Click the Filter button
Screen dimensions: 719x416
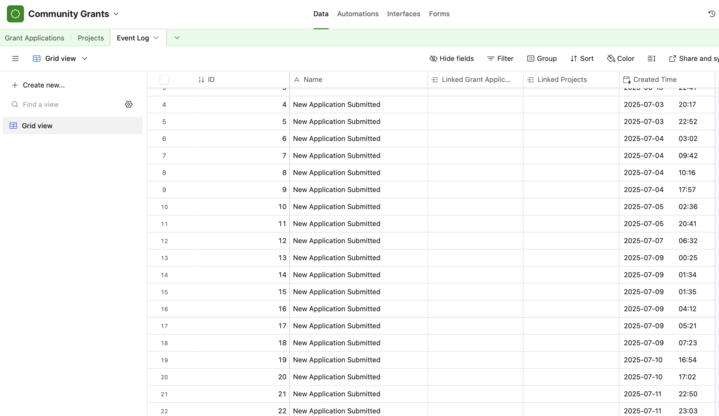pos(500,59)
